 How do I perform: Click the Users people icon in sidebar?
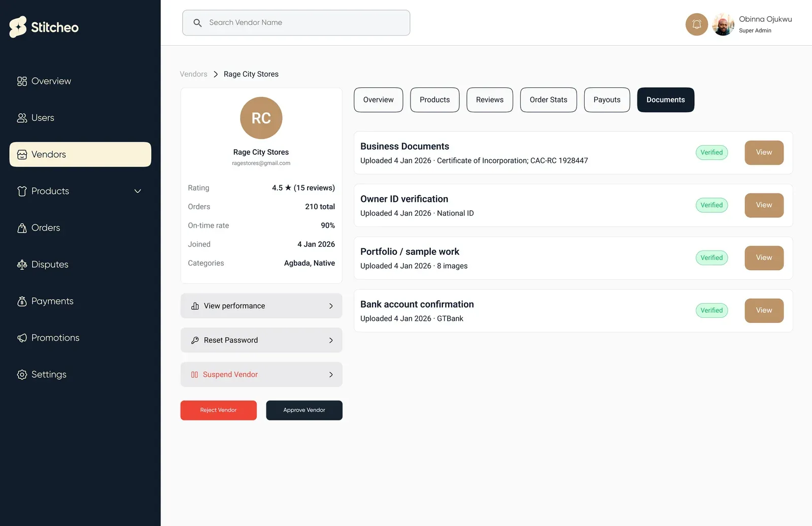pos(22,118)
